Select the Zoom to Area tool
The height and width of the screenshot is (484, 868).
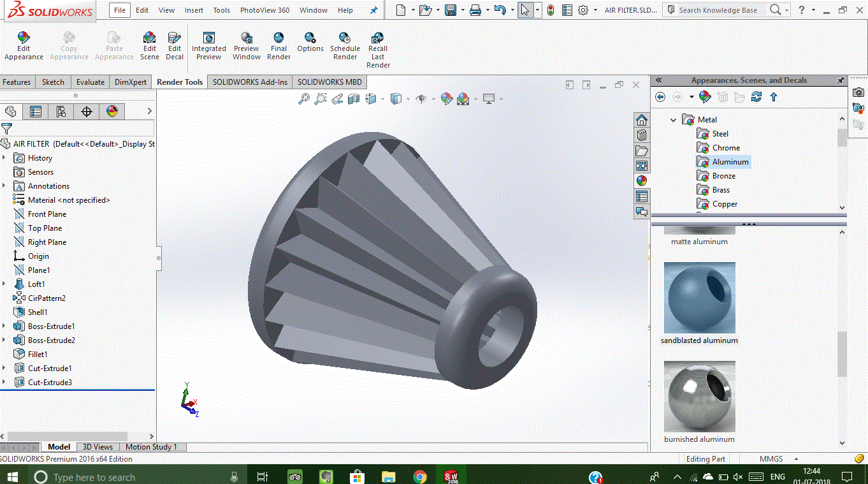point(321,99)
